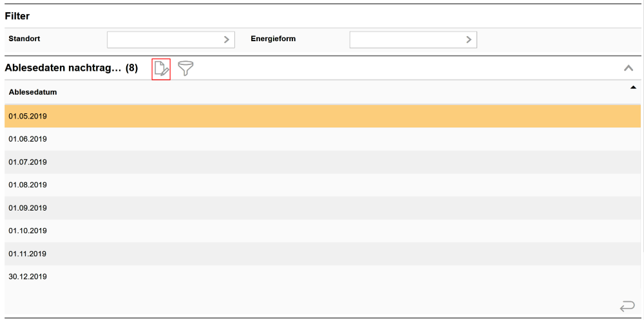Focus the Energieform input field

pos(406,39)
